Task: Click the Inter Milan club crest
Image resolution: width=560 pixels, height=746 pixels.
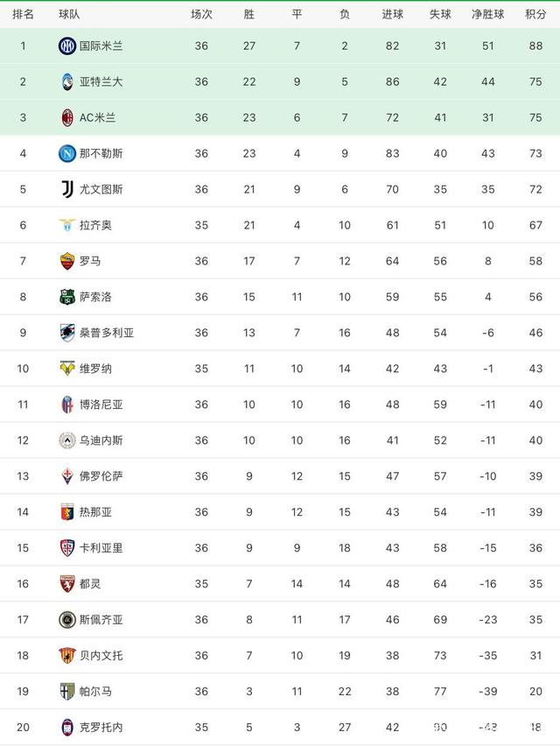Action: [x=67, y=46]
